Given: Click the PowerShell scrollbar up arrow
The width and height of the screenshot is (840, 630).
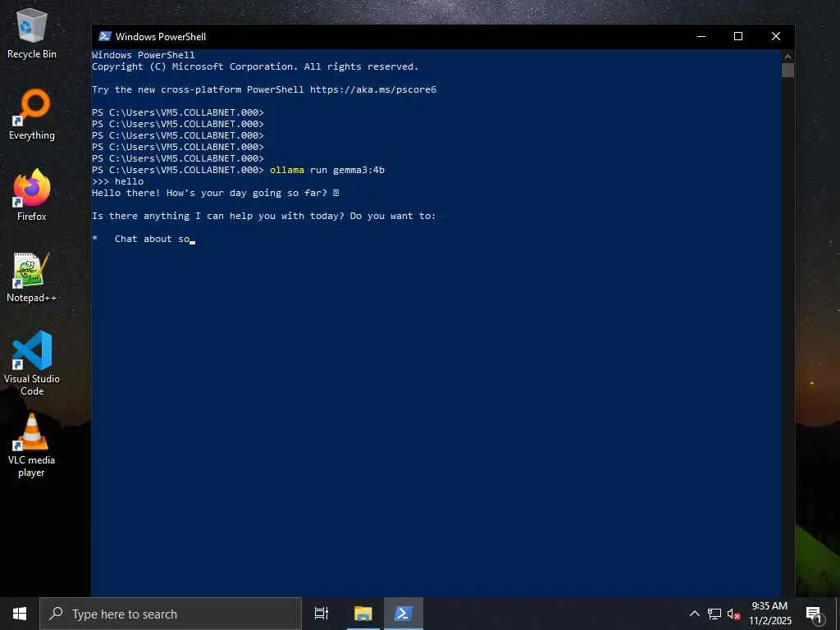Looking at the screenshot, I should (x=787, y=56).
